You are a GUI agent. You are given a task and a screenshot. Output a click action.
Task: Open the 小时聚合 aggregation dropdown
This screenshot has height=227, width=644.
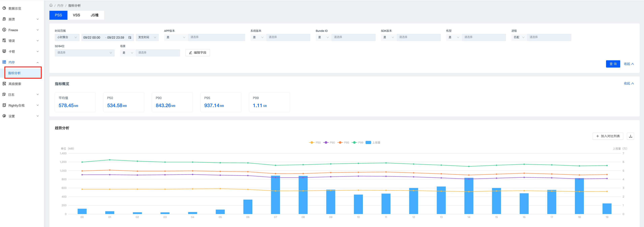point(67,37)
